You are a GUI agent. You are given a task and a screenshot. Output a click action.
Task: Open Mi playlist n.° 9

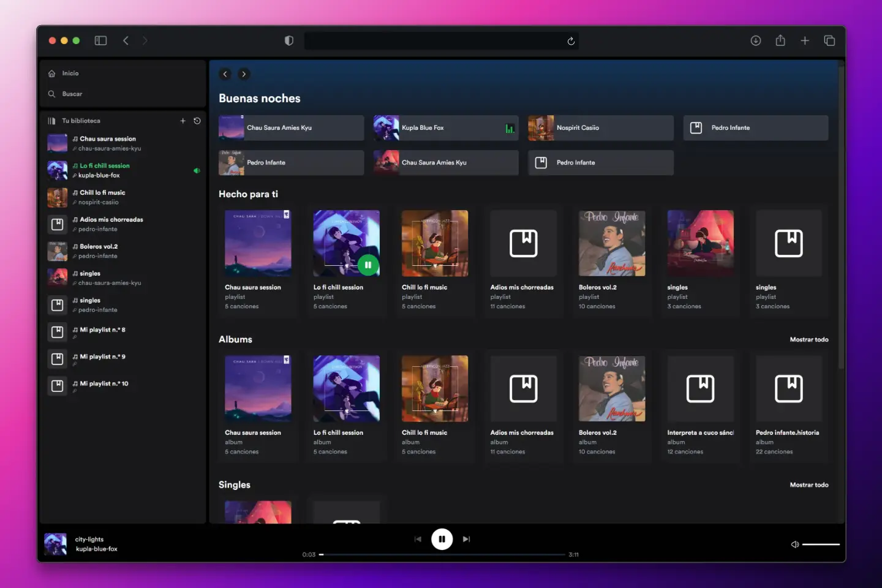[x=123, y=359]
